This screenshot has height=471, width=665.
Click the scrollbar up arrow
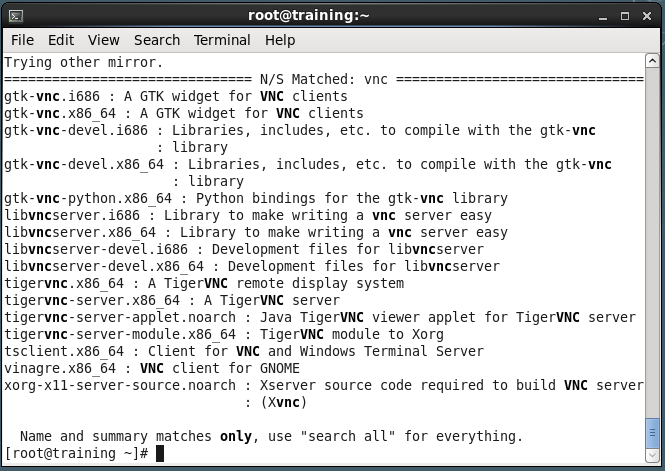(x=652, y=61)
